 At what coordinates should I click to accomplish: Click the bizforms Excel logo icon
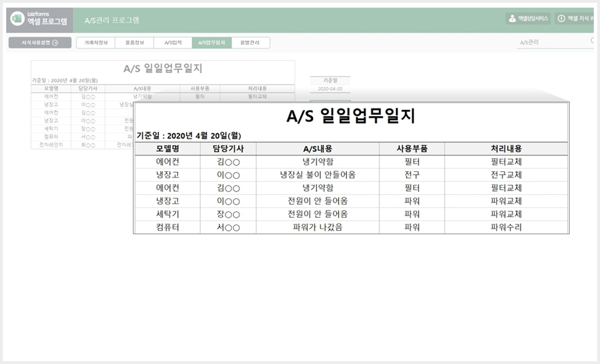click(x=17, y=19)
